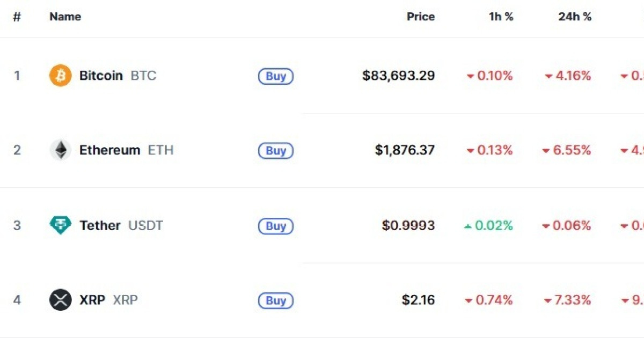The width and height of the screenshot is (644, 338).
Task: Sort by the # rank column header
Action: click(17, 17)
